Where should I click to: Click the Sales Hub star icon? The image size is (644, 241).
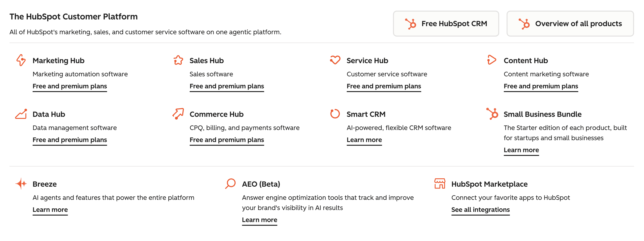[x=178, y=60]
